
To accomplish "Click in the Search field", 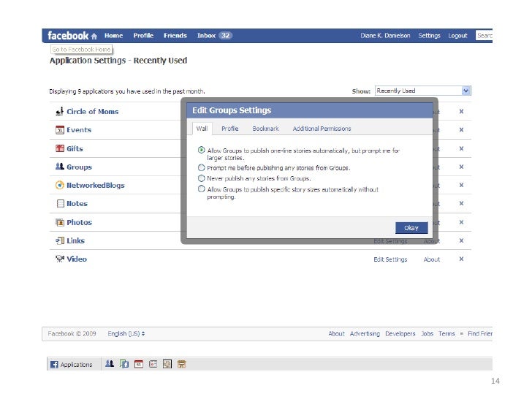I will 484,36.
